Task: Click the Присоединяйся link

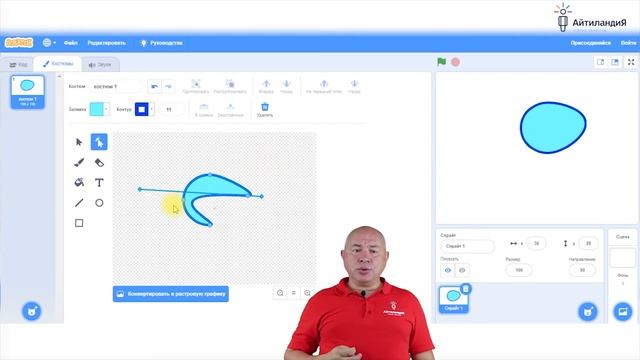Action: 591,43
